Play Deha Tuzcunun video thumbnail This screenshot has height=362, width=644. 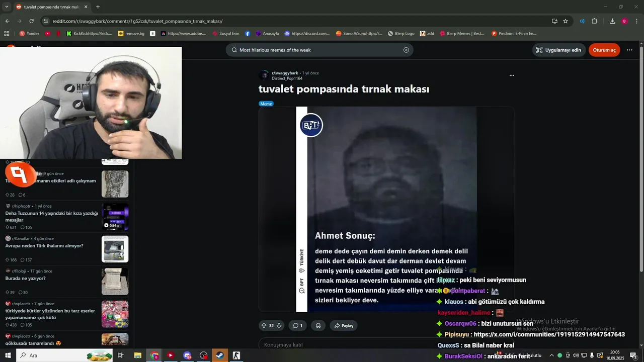pos(115,217)
